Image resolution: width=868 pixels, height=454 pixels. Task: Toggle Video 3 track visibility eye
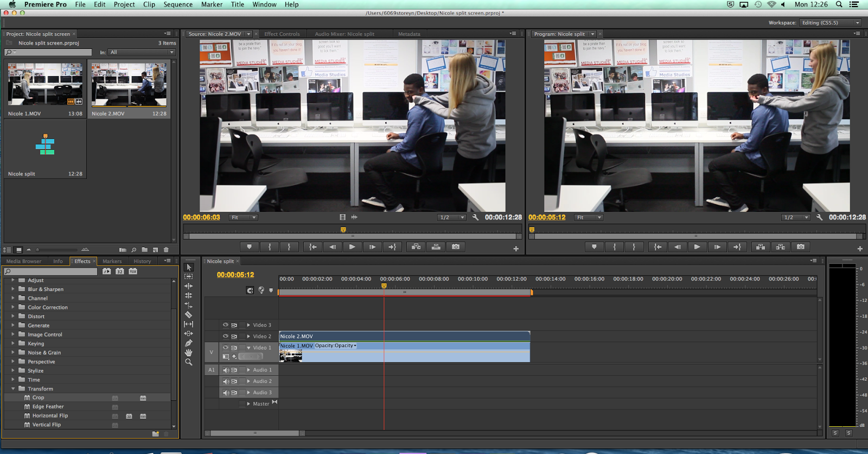tap(226, 325)
